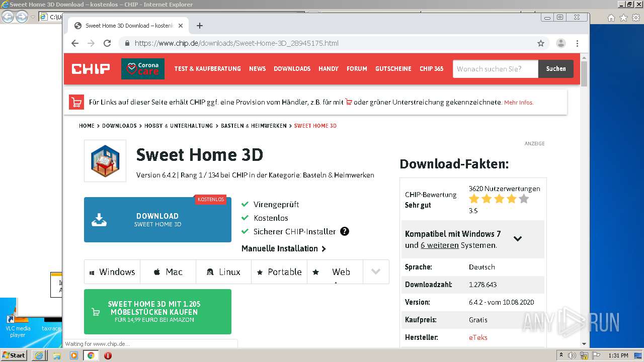Viewport: 644px width, 362px height.
Task: Click the scrollbar down arrow
Action: tap(584, 344)
